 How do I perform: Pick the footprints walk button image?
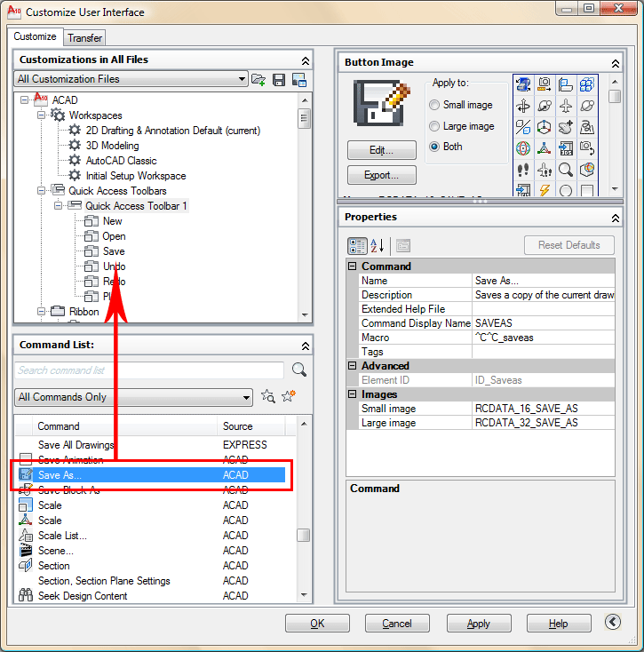(x=523, y=170)
